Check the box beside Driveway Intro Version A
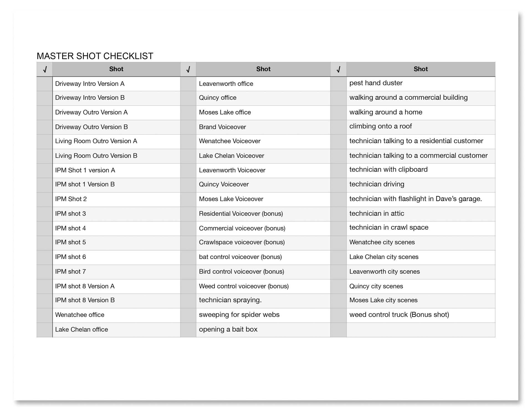The image size is (532, 411). click(x=45, y=84)
